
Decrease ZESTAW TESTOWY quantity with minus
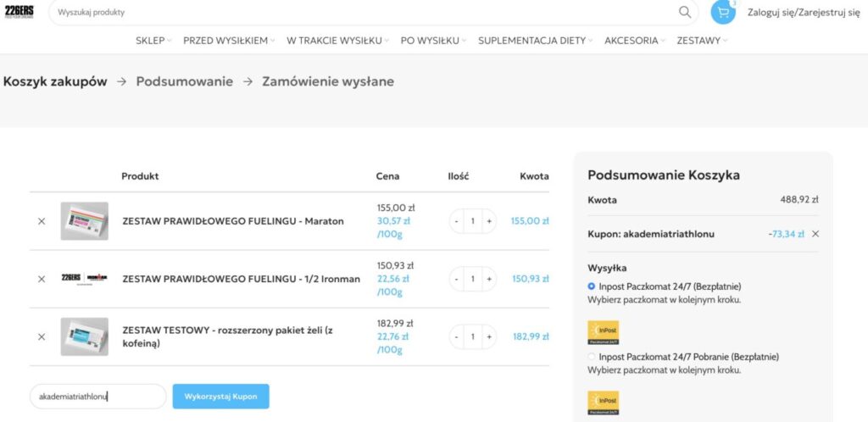click(x=456, y=336)
